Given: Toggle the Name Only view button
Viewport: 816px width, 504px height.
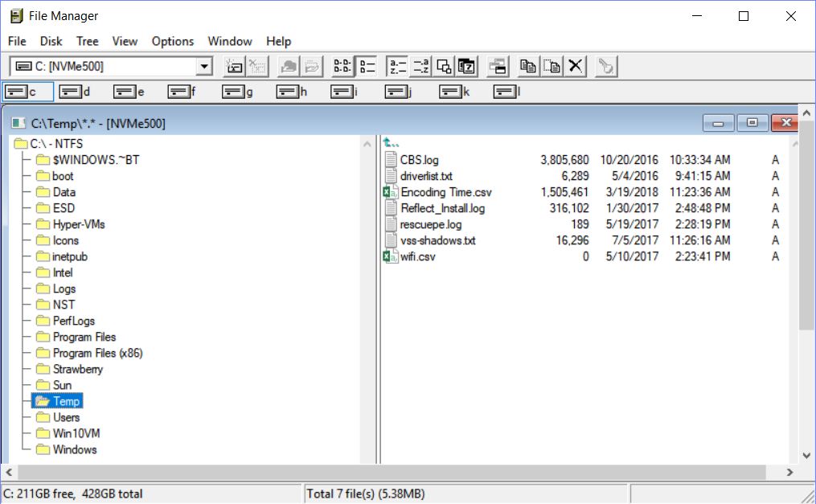Looking at the screenshot, I should [x=342, y=67].
